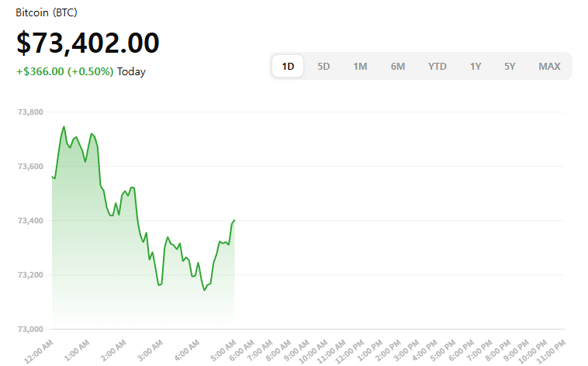Select the YTD chart range

[437, 67]
